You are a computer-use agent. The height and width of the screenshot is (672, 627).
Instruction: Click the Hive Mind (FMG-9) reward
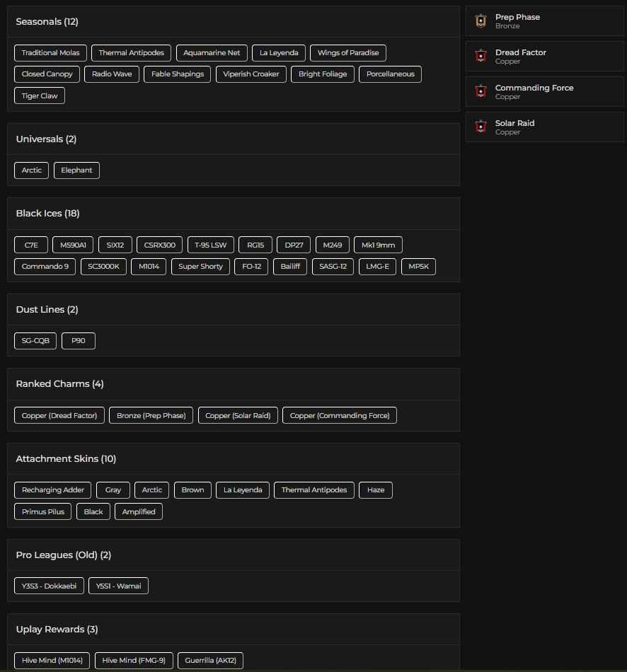[x=134, y=660]
